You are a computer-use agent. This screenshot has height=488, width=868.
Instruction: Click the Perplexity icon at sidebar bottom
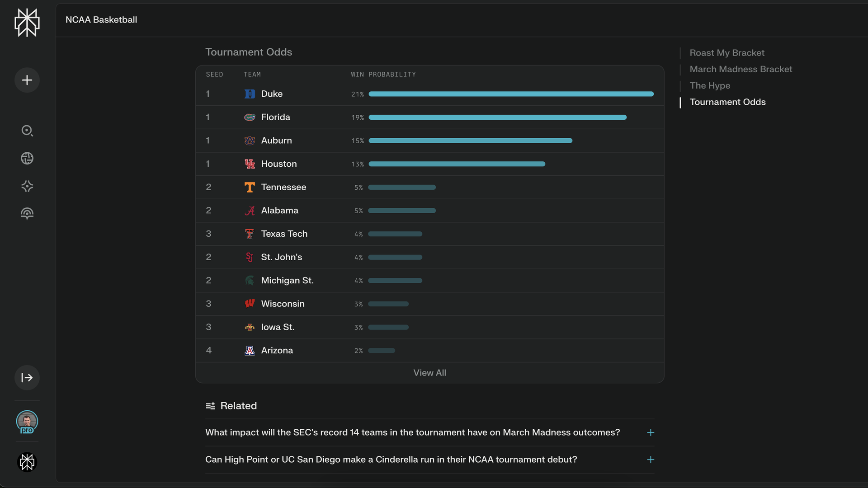[27, 462]
